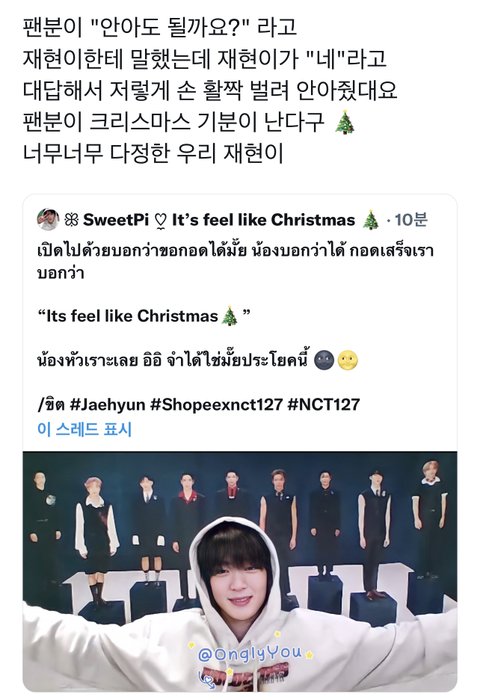Click the blue heart doodle below watermark
The image size is (480, 700).
207,681
